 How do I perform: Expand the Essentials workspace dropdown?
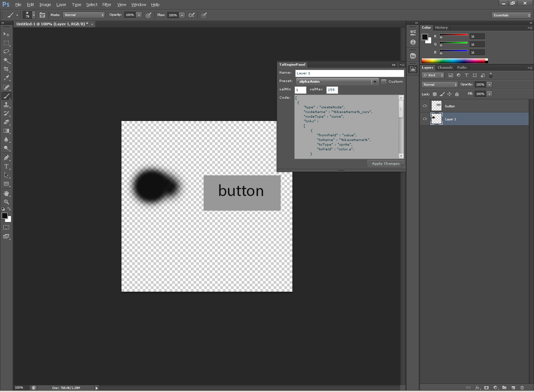pyautogui.click(x=511, y=15)
